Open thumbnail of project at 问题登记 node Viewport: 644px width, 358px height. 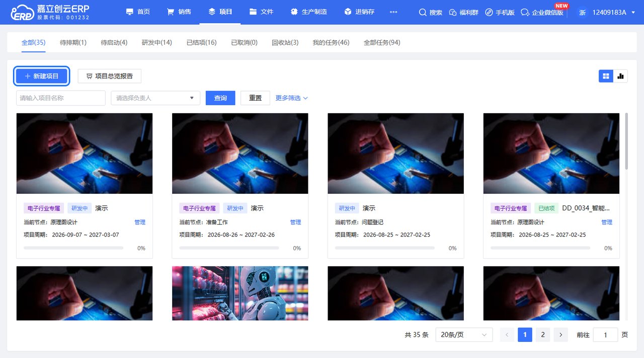pos(395,154)
